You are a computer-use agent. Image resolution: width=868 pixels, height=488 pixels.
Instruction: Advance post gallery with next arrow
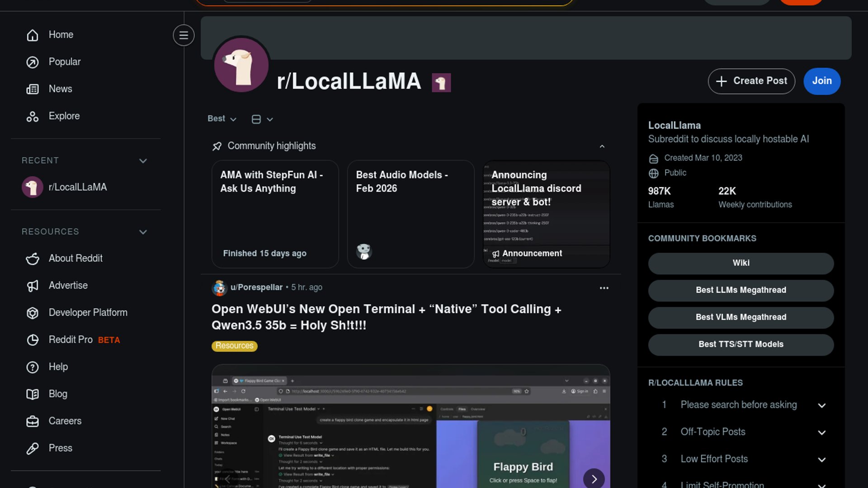click(x=594, y=479)
